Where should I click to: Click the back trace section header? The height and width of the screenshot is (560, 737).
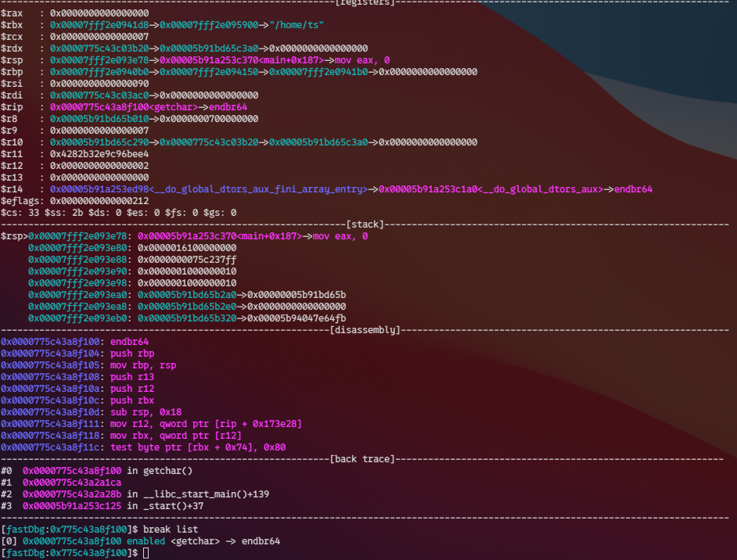pos(362,459)
